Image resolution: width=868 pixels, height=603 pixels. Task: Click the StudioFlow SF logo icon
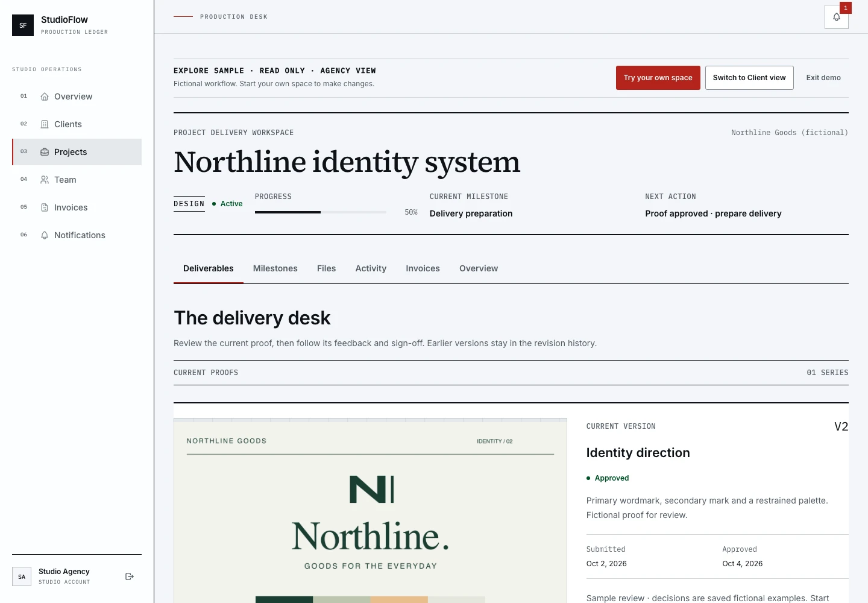coord(23,25)
